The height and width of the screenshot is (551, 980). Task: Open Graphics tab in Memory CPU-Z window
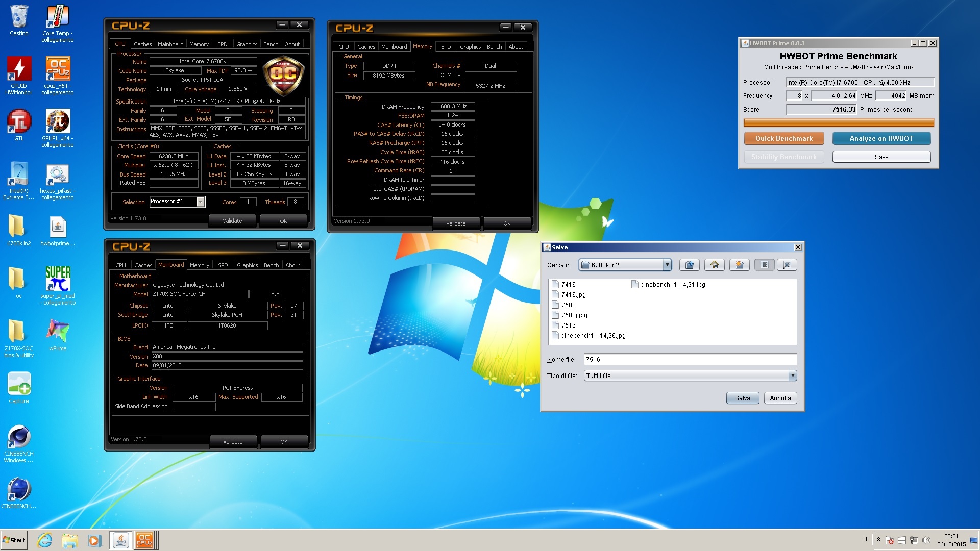point(470,47)
